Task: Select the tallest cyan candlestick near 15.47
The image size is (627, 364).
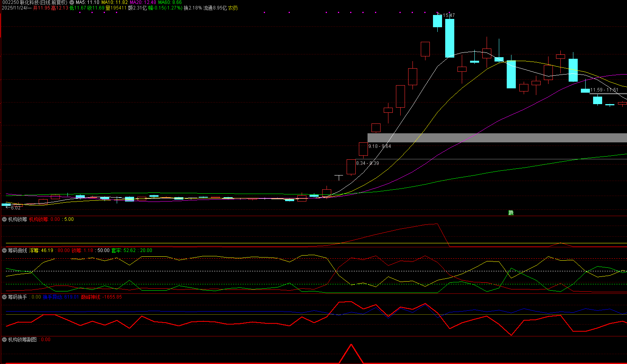Action: click(x=450, y=38)
